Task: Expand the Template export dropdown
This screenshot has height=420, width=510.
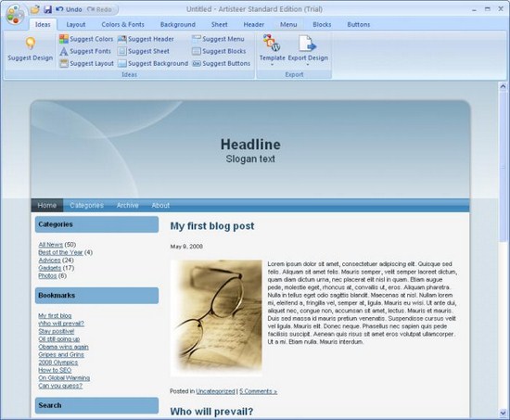Action: pyautogui.click(x=273, y=64)
